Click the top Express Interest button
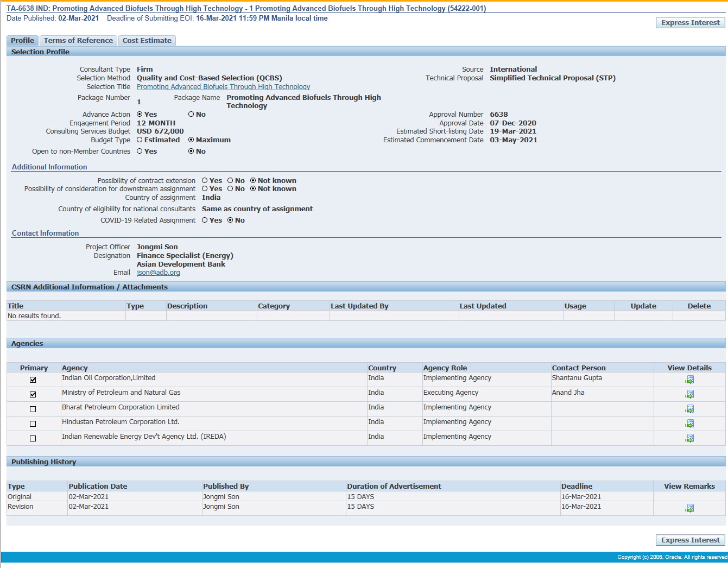Image resolution: width=728 pixels, height=568 pixels. pyautogui.click(x=691, y=22)
